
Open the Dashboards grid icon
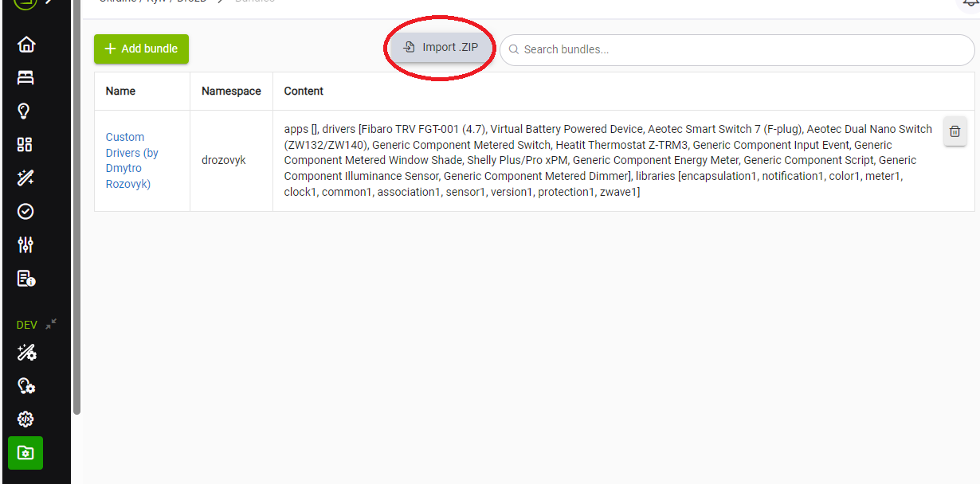(25, 145)
